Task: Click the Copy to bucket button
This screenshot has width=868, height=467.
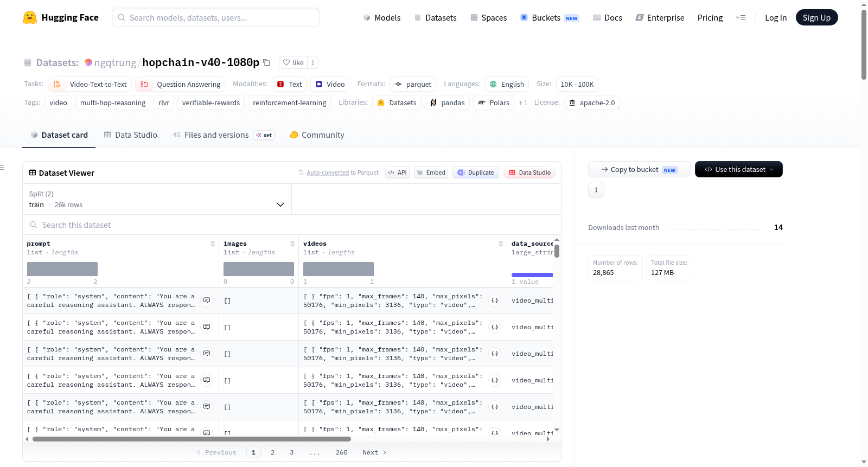Action: [x=639, y=169]
